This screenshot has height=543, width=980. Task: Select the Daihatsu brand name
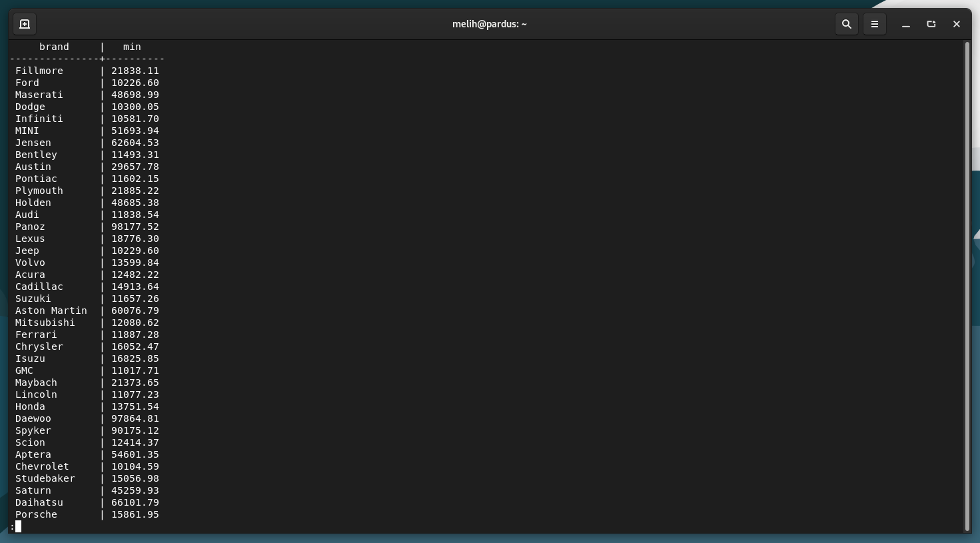coord(39,502)
